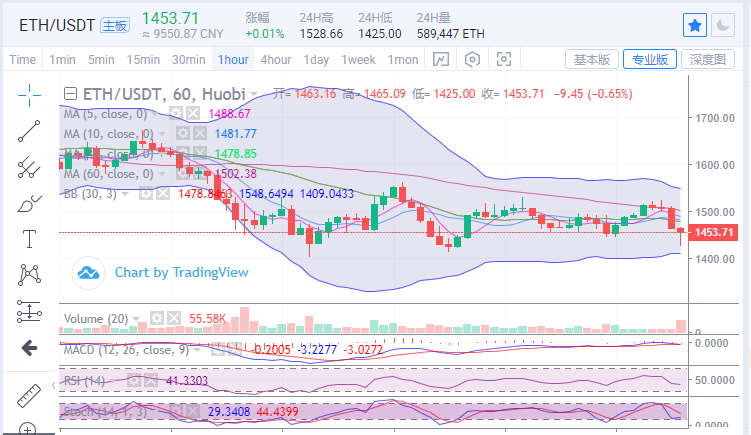
Task: Open settings gear for RSI (14)
Action: pyautogui.click(x=134, y=380)
